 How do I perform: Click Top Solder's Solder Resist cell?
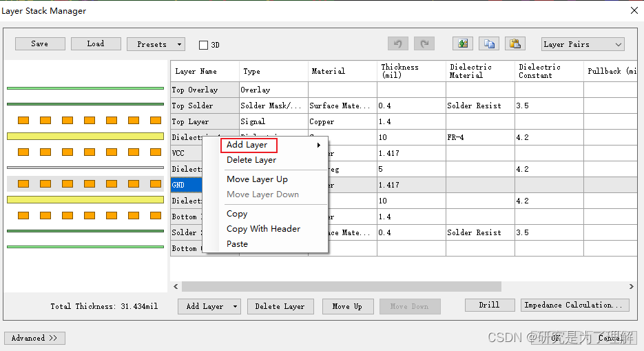[480, 106]
